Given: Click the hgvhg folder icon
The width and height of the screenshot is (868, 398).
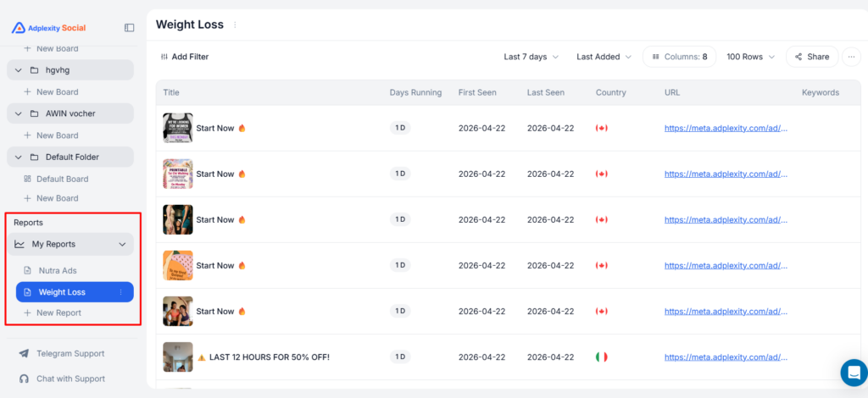Looking at the screenshot, I should [34, 70].
